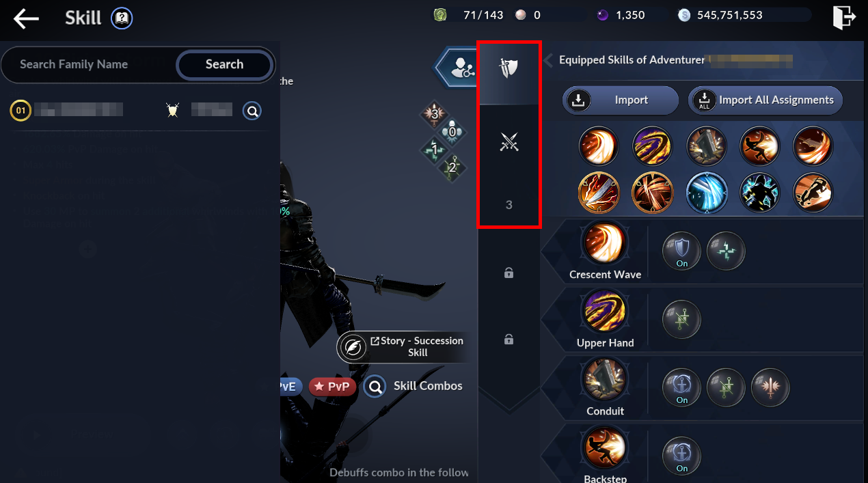The image size is (868, 483).
Task: Select preset tab 3
Action: pos(508,204)
